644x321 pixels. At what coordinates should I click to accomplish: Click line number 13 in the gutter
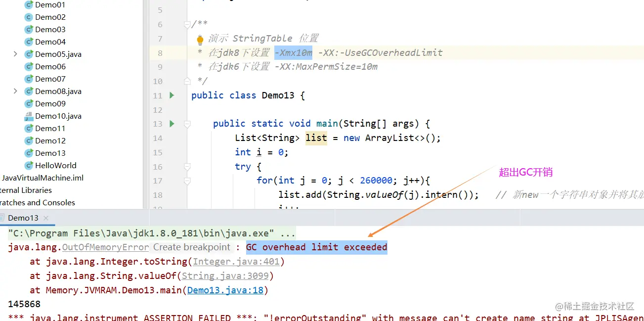pos(158,124)
